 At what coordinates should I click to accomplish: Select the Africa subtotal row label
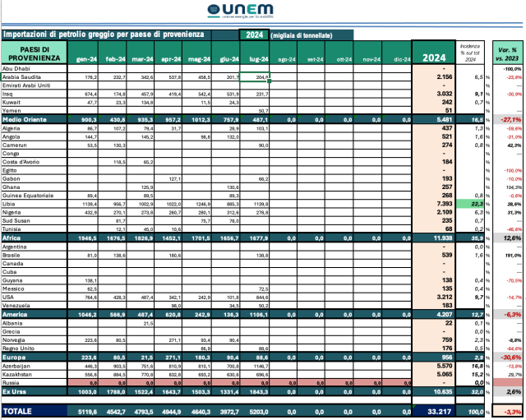point(14,237)
